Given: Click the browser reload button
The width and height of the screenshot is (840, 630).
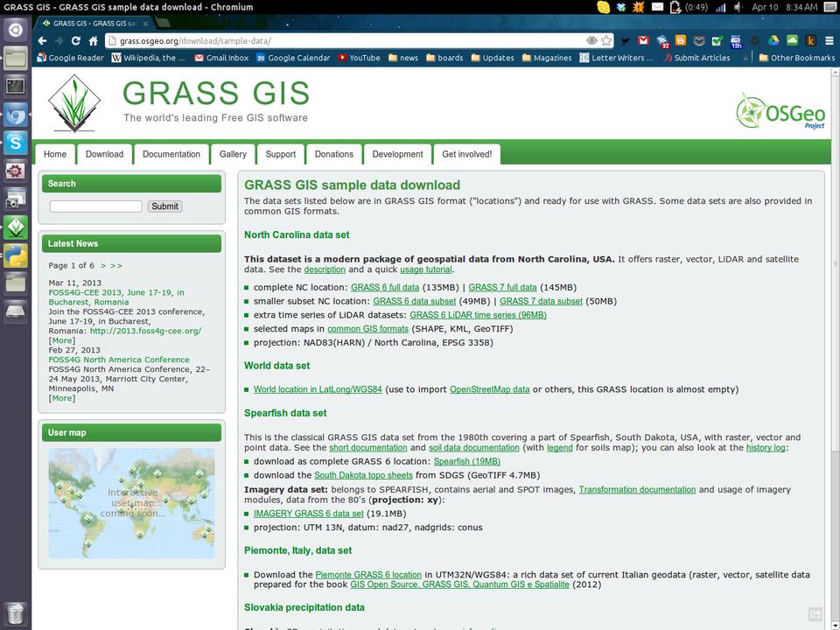Looking at the screenshot, I should coord(76,41).
